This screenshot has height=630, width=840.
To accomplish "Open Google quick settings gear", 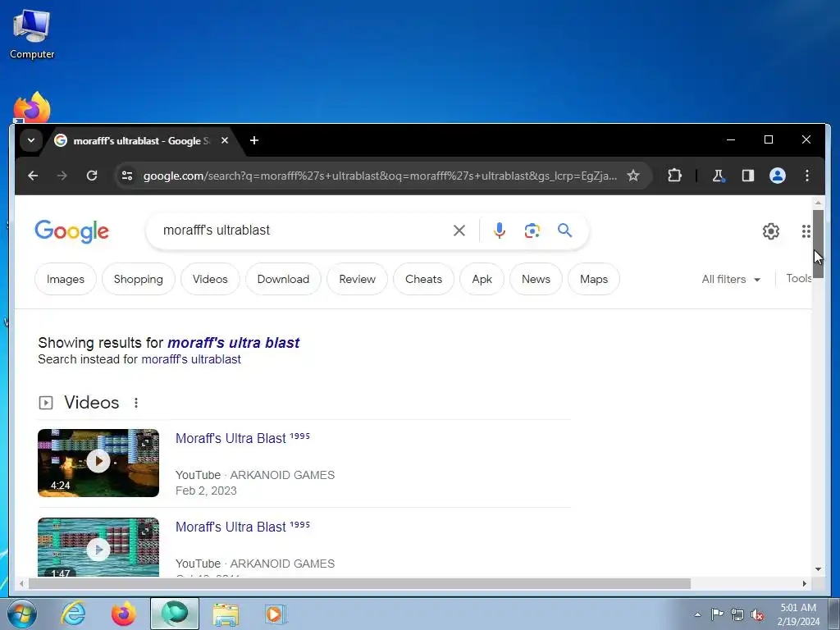I will (771, 231).
